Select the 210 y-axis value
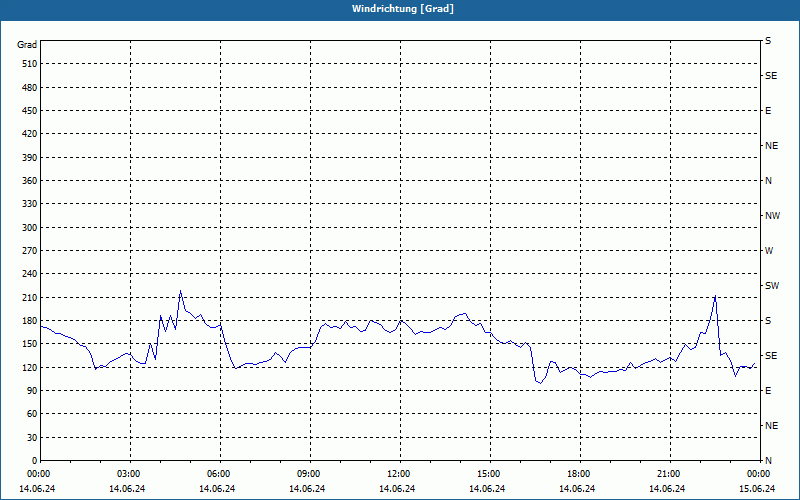 click(x=30, y=297)
